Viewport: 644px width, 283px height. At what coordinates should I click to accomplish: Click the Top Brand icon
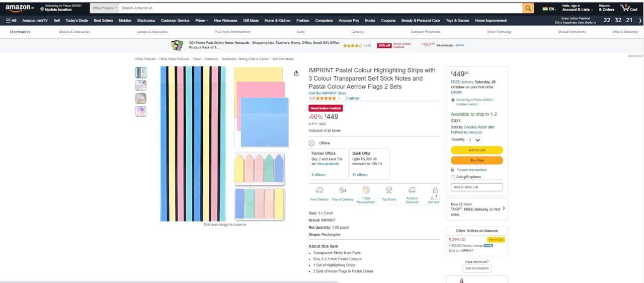[389, 190]
